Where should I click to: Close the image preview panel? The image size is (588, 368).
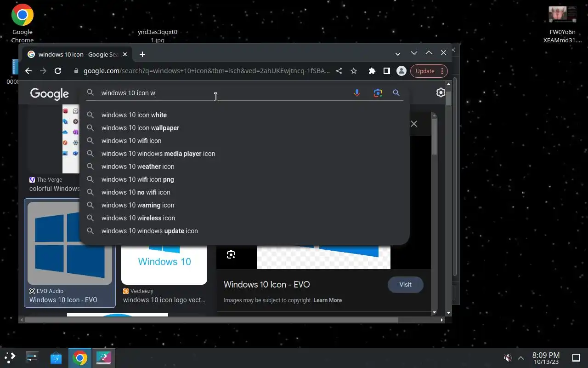pos(414,124)
